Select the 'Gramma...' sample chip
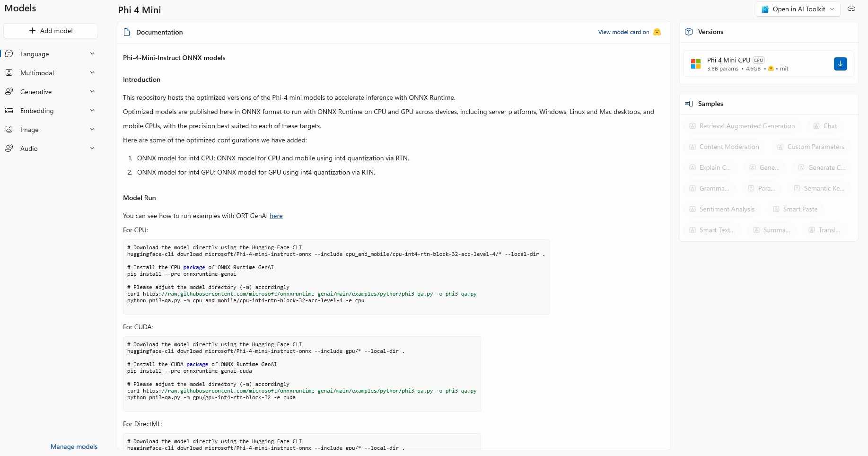This screenshot has width=868, height=456. pyautogui.click(x=710, y=188)
